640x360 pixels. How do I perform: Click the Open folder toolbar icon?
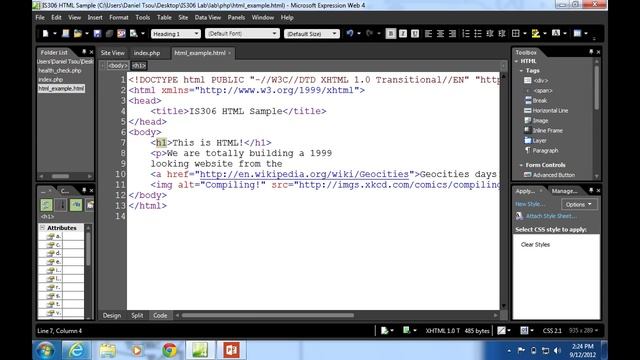pos(78,33)
